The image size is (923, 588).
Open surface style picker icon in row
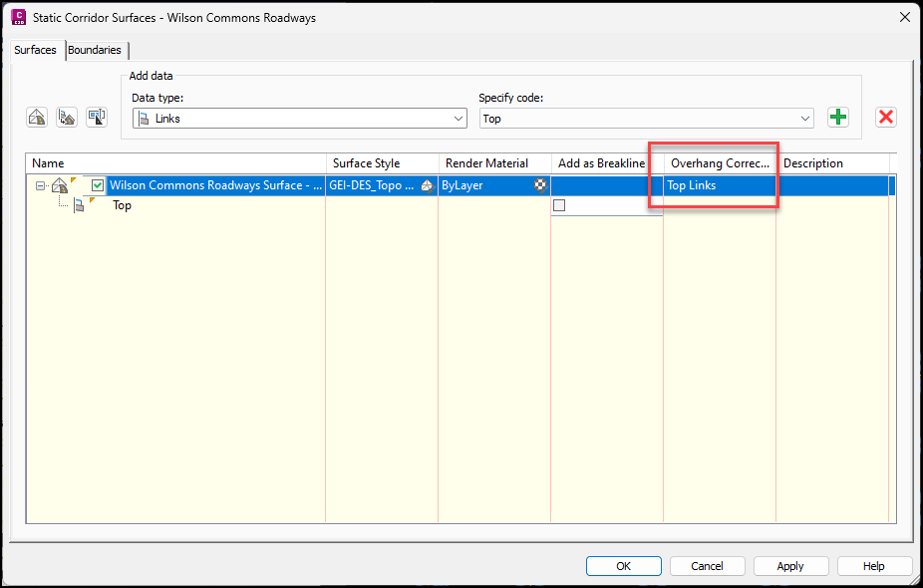[x=428, y=185]
